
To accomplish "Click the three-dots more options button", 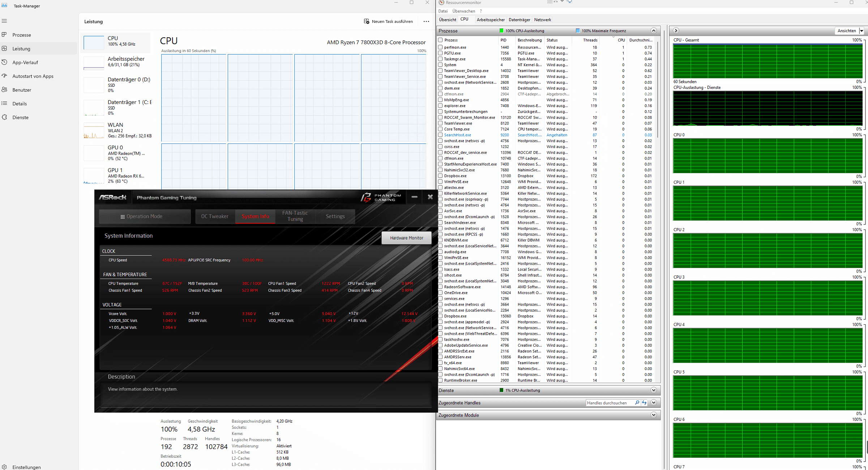I will (x=426, y=21).
